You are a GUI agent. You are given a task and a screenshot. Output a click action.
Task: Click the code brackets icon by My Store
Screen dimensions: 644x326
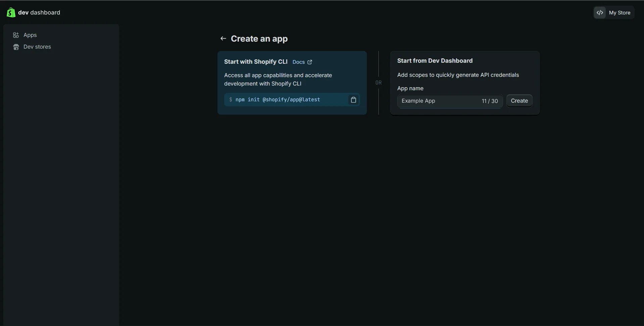click(x=600, y=12)
